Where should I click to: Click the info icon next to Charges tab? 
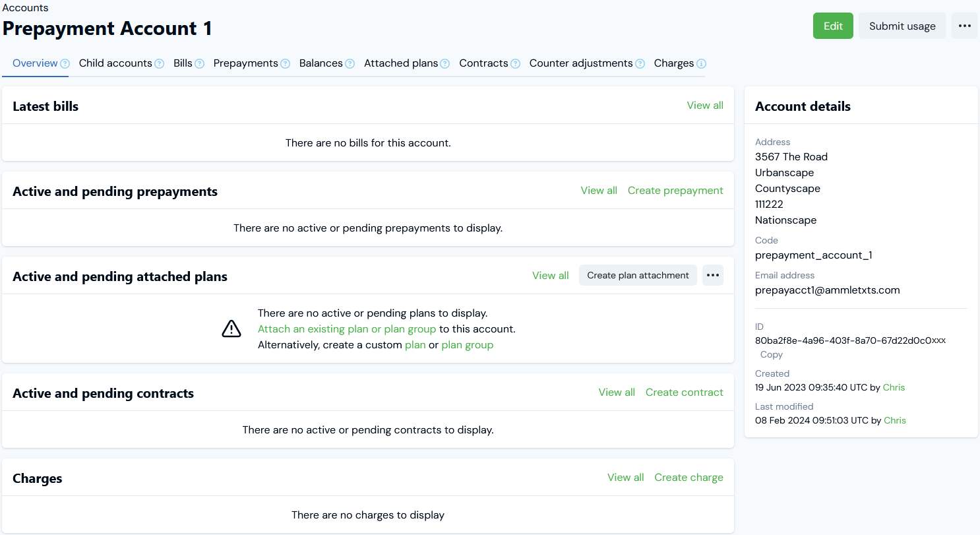[x=701, y=64]
